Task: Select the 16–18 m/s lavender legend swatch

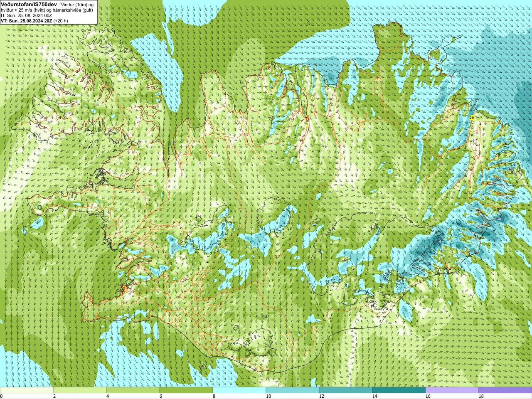Action: click(452, 390)
